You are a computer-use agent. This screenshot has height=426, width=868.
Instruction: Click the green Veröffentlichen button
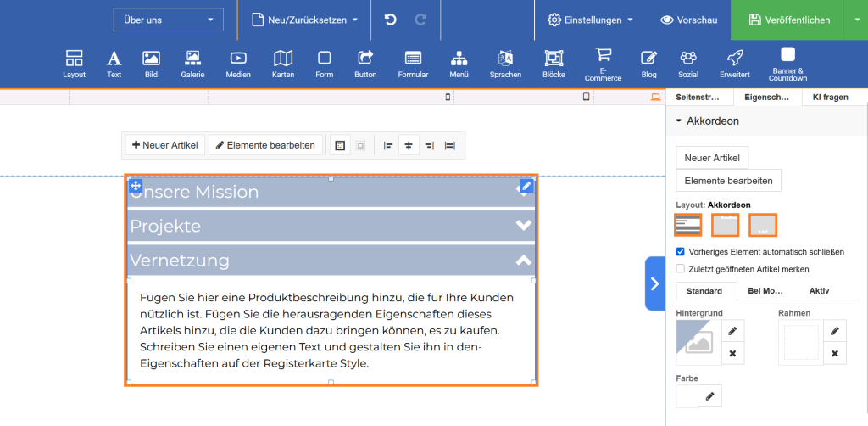787,20
